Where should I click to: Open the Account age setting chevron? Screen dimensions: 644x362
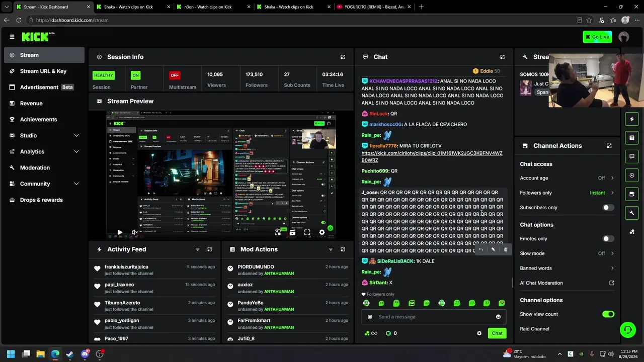click(x=612, y=178)
